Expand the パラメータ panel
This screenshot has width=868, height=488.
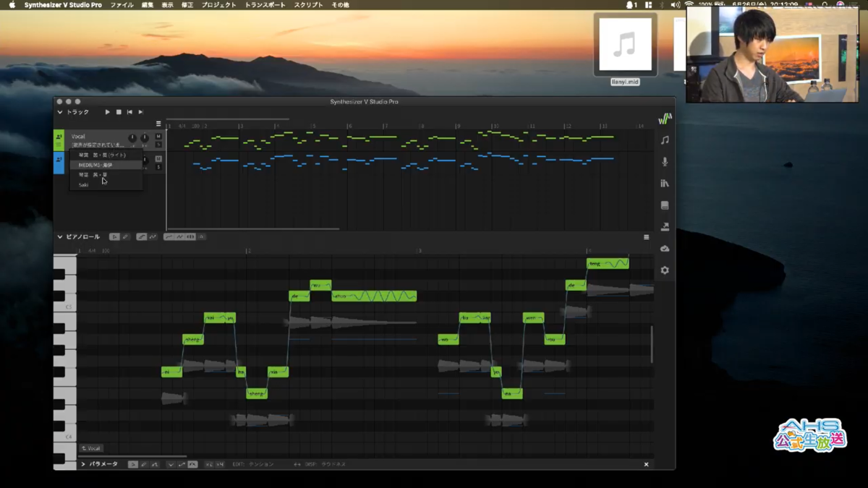coord(83,464)
